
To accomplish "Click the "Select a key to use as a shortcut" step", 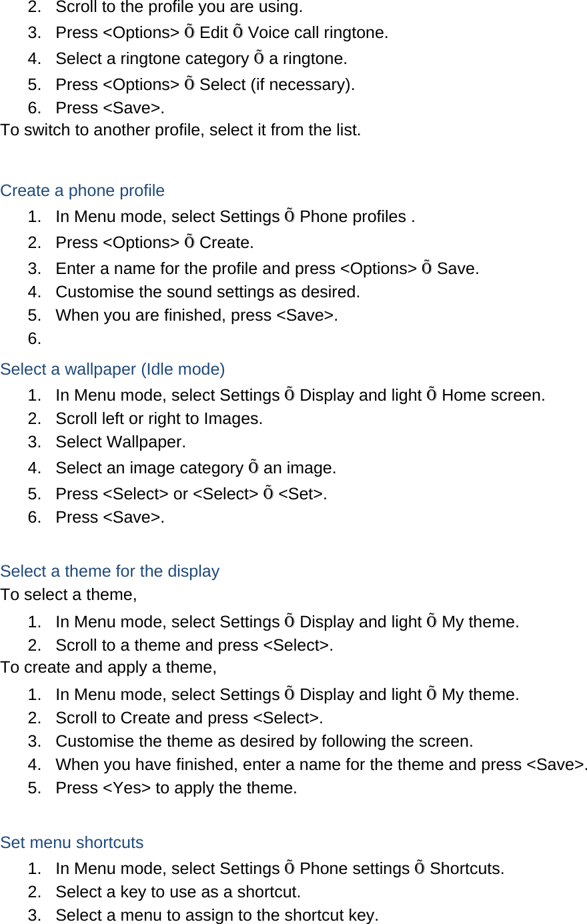I will click(178, 892).
